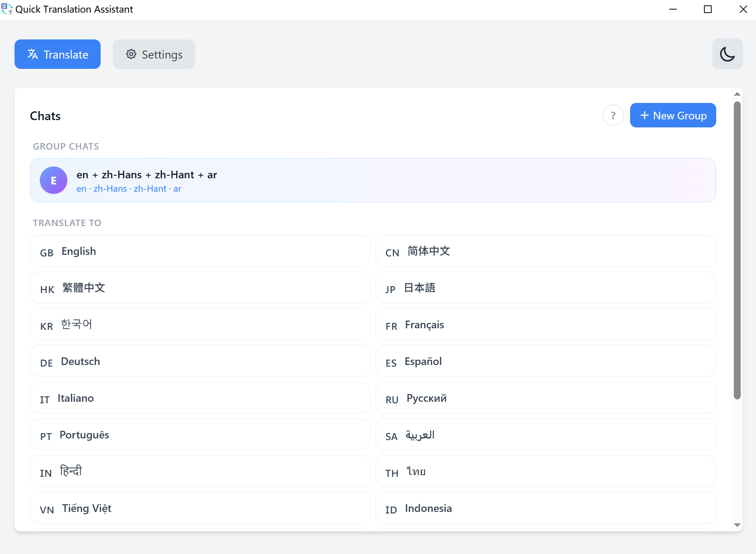Choose العربية from the language list
The height and width of the screenshot is (554, 756).
pos(546,435)
